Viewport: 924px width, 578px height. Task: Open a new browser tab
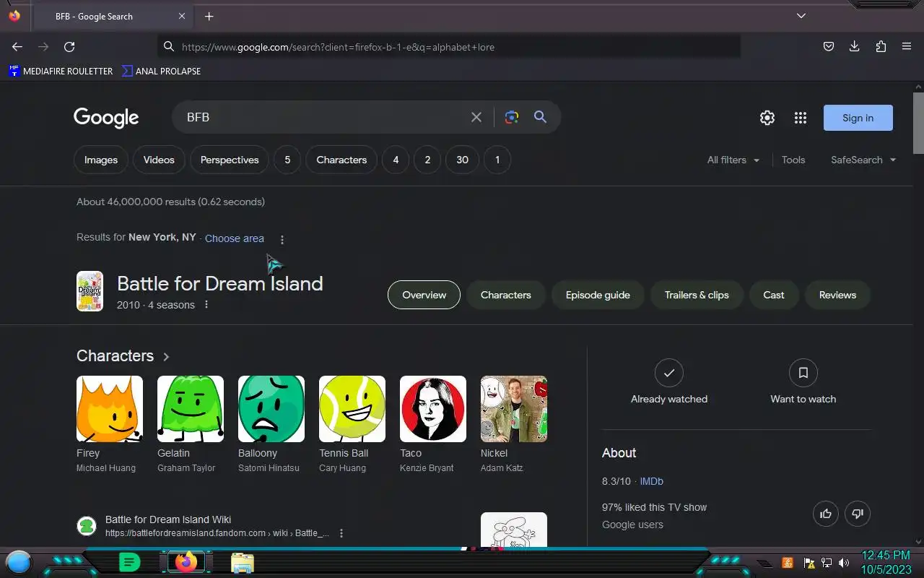(209, 16)
